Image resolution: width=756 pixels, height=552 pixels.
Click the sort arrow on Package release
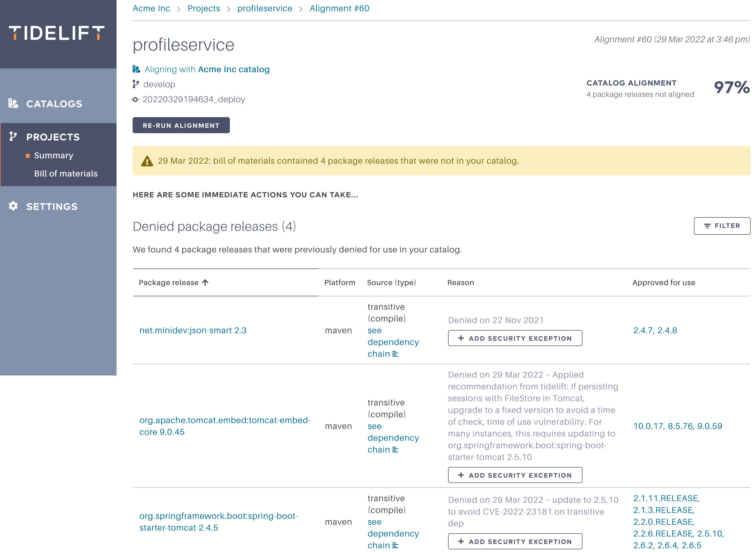[205, 283]
